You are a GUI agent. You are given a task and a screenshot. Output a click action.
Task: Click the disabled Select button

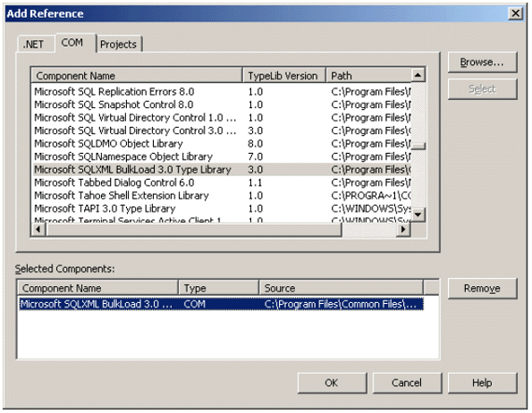(482, 88)
